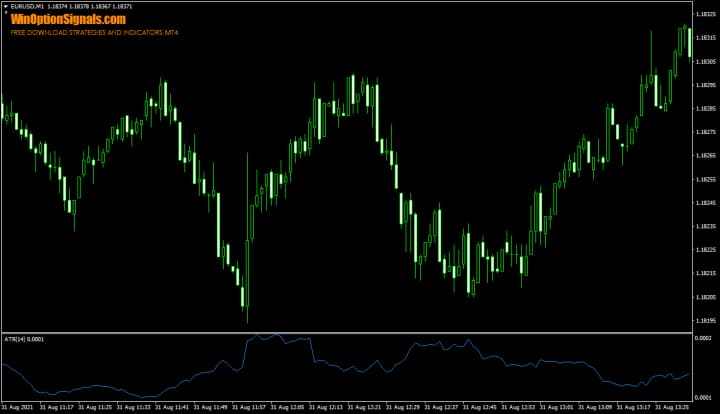Image resolution: width=720 pixels, height=414 pixels.
Task: Click the small triangle beside EURUSD,M1
Action: 5,7
